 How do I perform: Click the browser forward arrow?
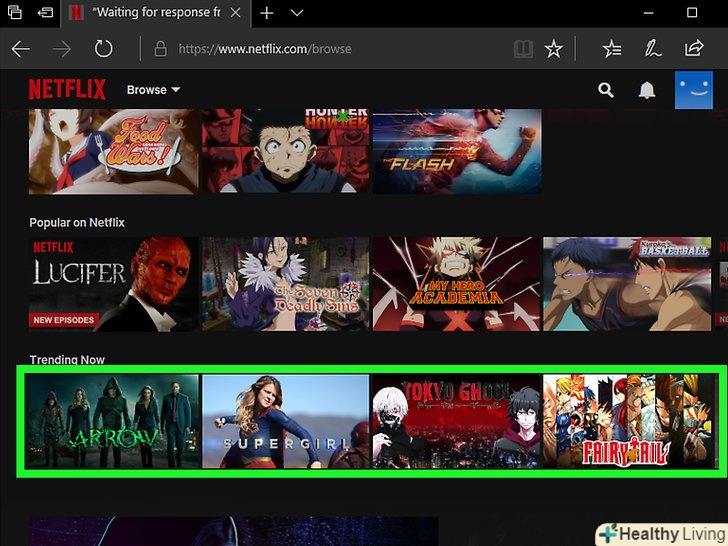(x=62, y=49)
